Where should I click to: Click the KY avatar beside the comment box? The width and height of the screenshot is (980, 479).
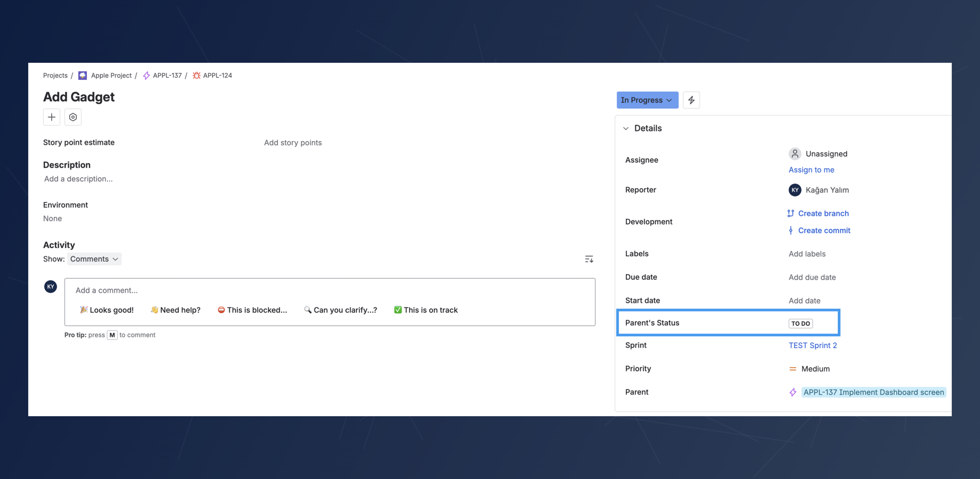click(x=50, y=286)
